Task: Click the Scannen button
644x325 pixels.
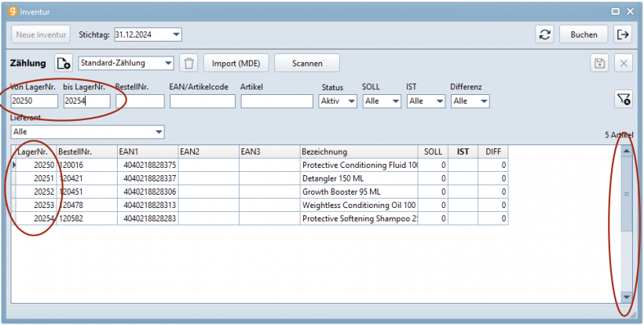Action: (x=302, y=64)
